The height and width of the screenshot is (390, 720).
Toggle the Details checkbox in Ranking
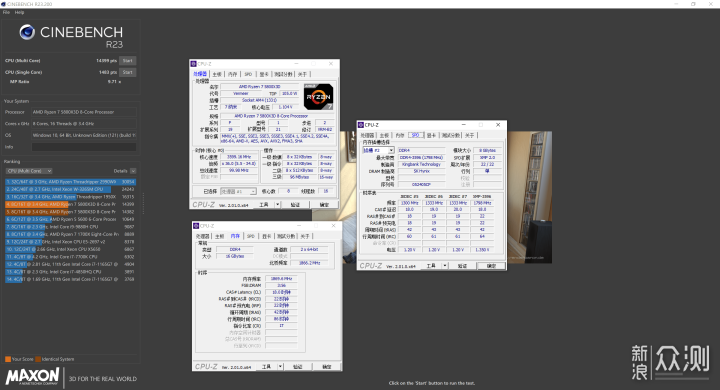tap(133, 171)
